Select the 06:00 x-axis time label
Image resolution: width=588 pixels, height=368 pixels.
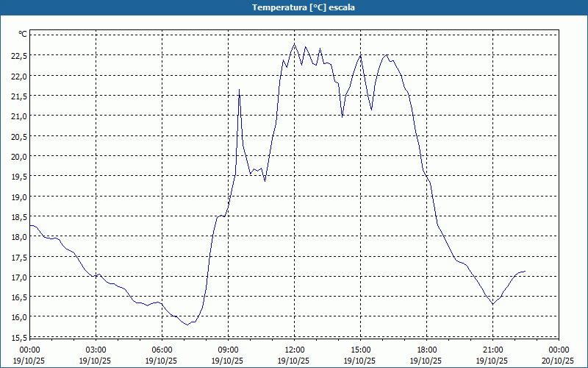(162, 350)
